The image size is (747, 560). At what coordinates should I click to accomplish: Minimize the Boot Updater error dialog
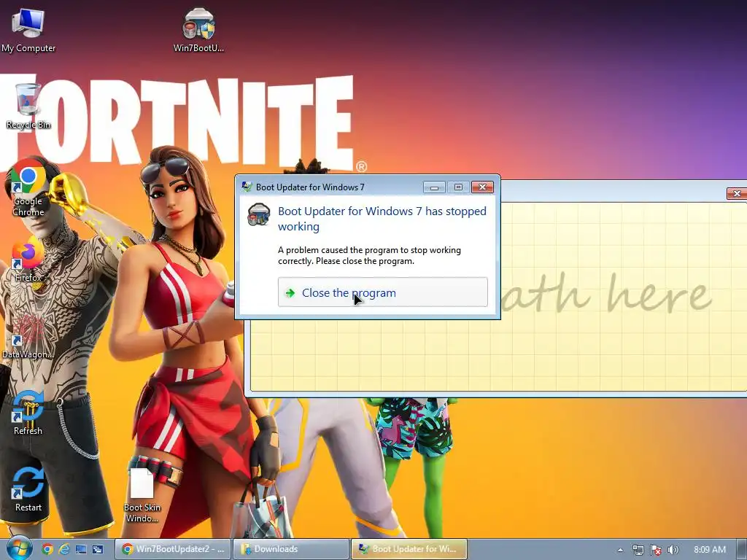[x=434, y=187]
